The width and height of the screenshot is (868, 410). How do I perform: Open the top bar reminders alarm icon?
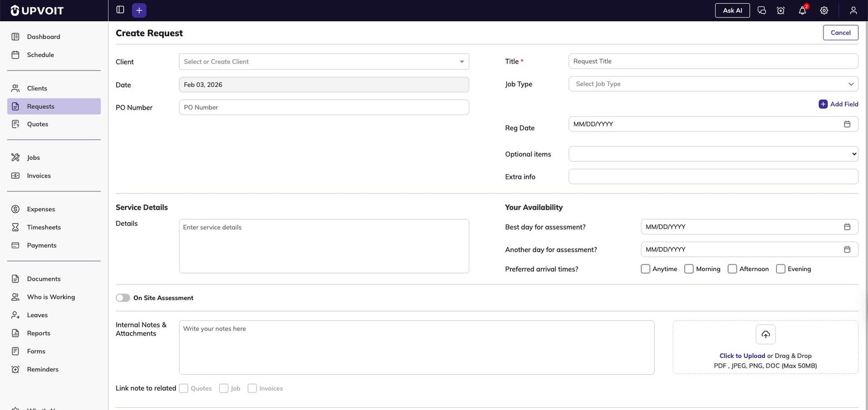pyautogui.click(x=781, y=10)
